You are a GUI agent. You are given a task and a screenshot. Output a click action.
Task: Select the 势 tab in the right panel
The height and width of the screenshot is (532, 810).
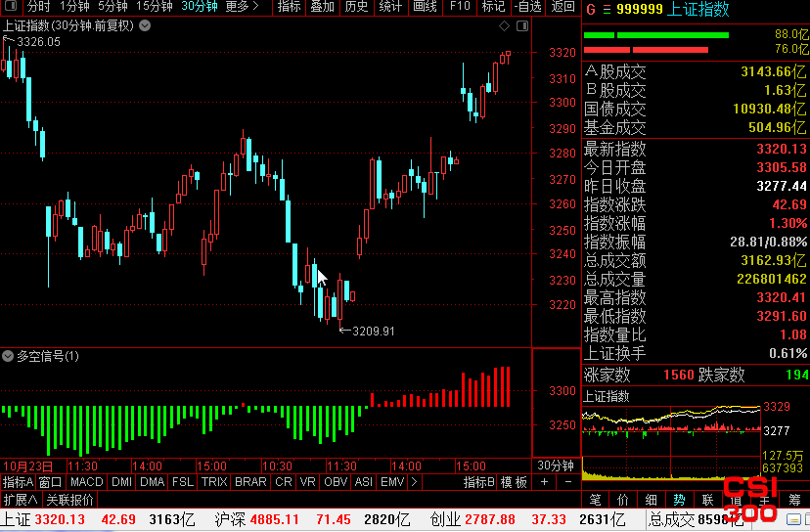click(x=679, y=500)
